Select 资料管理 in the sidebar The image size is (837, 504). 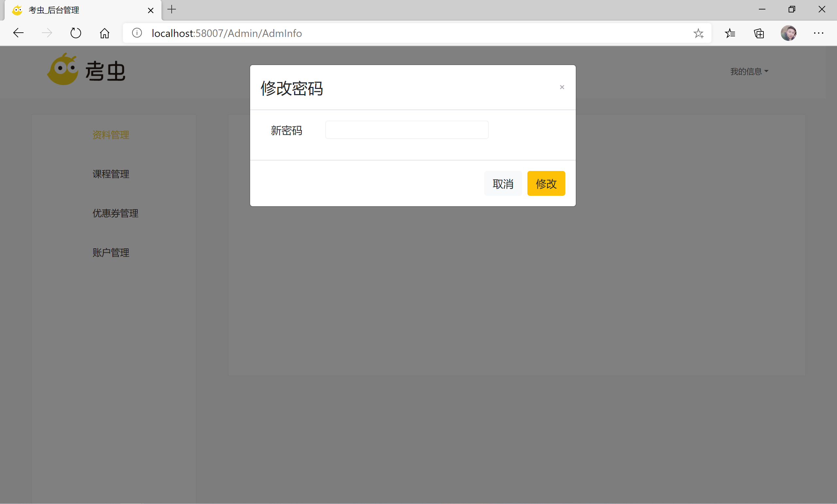coord(111,135)
